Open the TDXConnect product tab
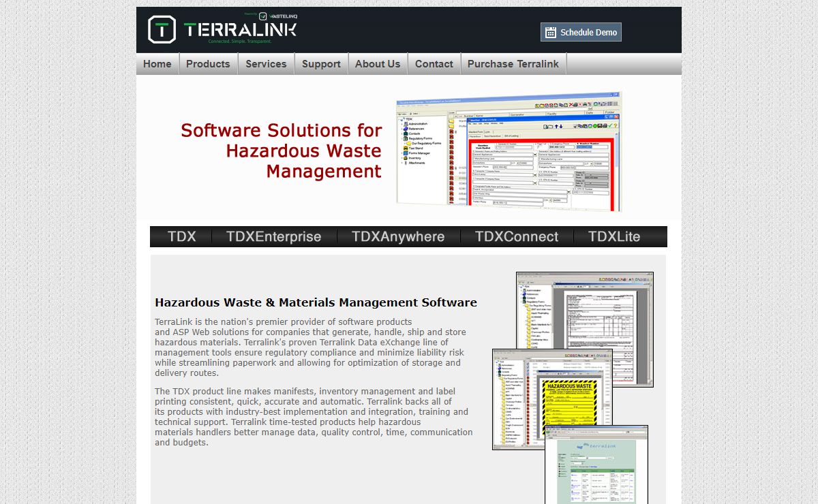The width and height of the screenshot is (818, 504). (517, 236)
